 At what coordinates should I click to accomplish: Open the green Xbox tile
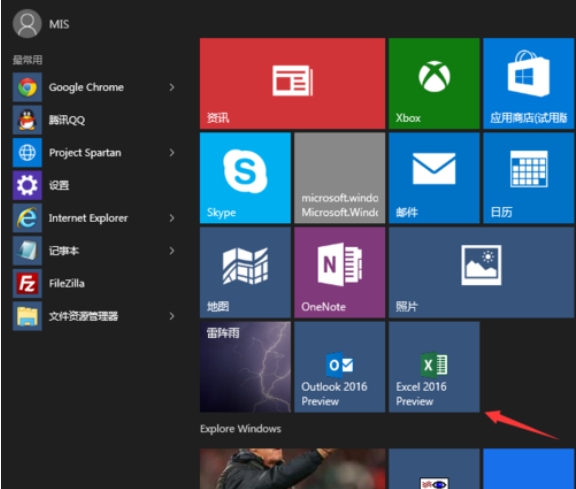point(434,83)
